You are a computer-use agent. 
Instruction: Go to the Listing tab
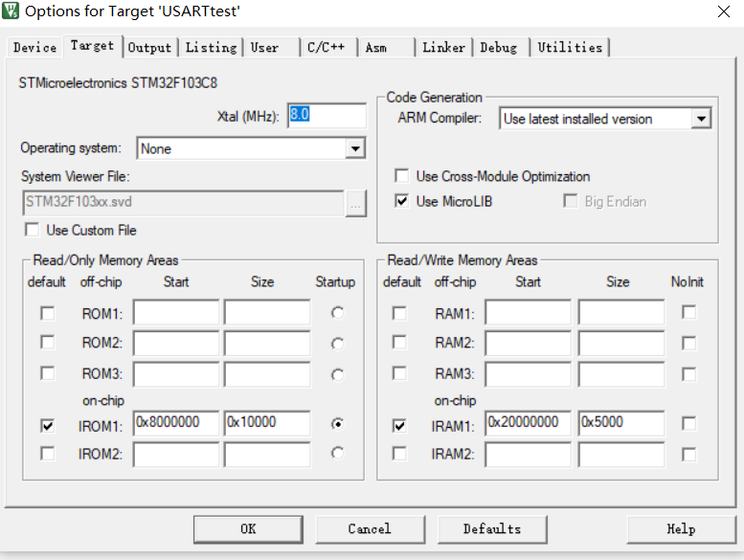pyautogui.click(x=212, y=48)
